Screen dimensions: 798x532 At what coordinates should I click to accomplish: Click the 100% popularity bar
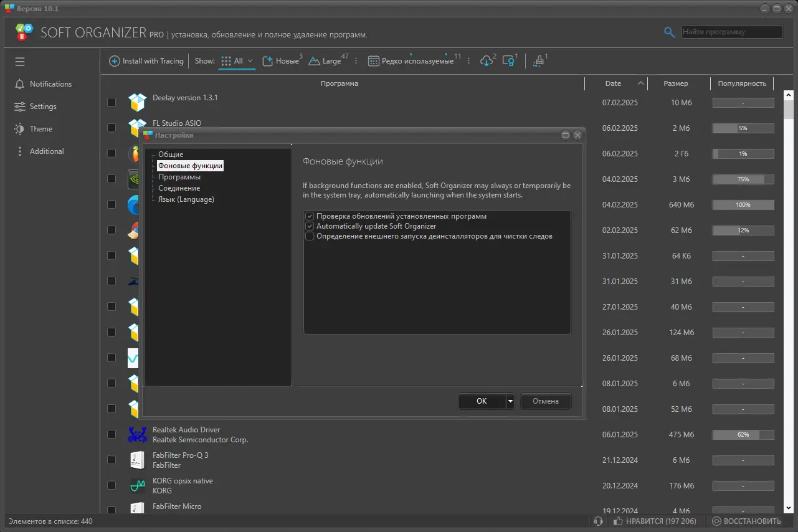(743, 205)
